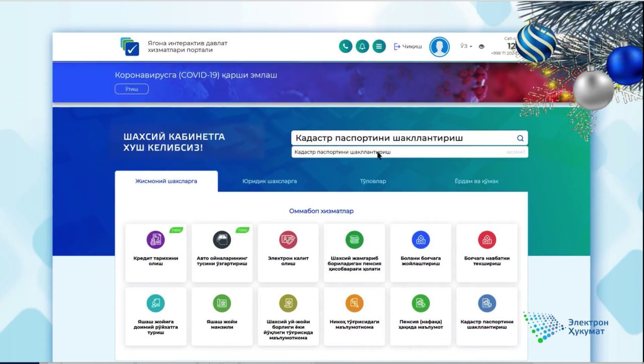Open Электрон калит олиш service icon

click(x=288, y=240)
